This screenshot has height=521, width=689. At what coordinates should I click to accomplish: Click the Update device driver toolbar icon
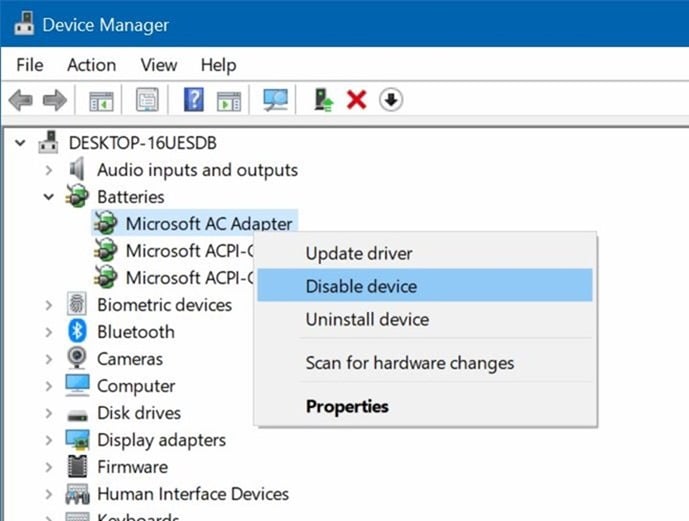click(323, 100)
